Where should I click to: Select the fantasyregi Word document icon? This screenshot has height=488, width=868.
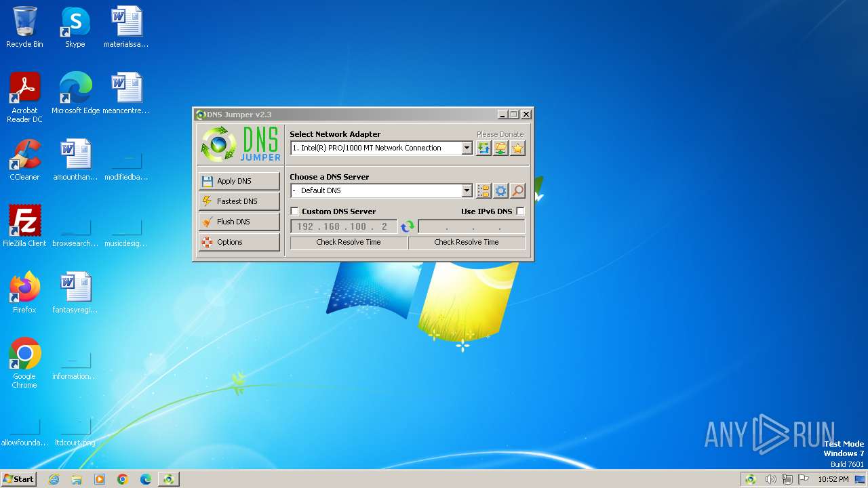click(75, 293)
